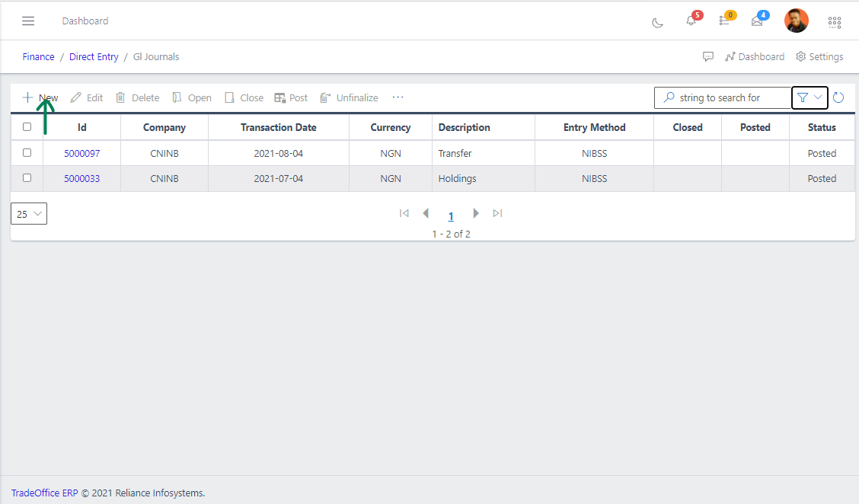Expand the filter dropdown
Image resolution: width=859 pixels, height=504 pixels.
click(x=810, y=97)
